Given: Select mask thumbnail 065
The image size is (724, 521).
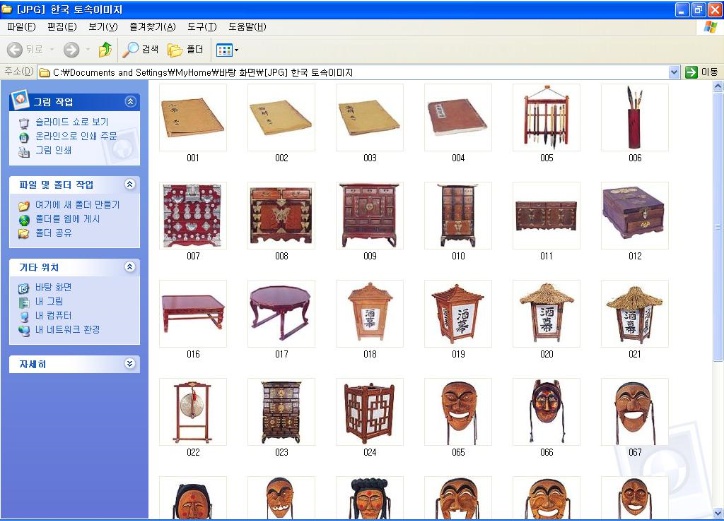Looking at the screenshot, I should pyautogui.click(x=458, y=412).
